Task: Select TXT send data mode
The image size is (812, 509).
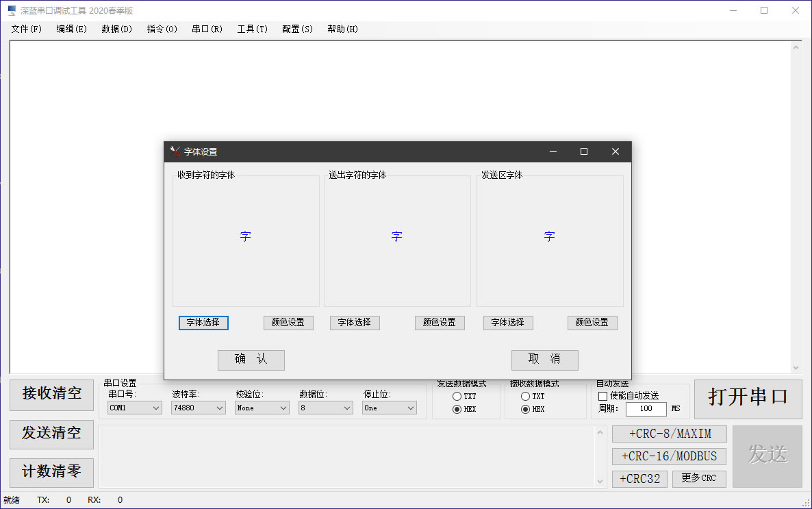Action: 457,397
